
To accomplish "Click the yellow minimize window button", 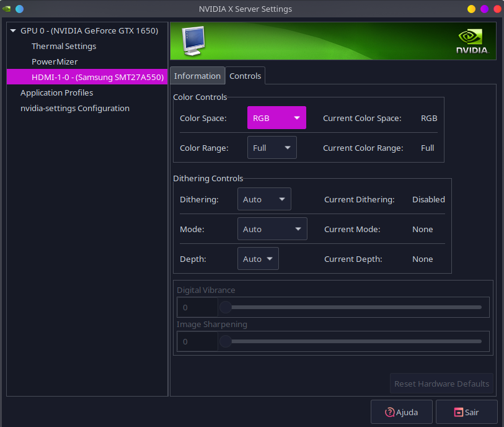I will point(472,9).
